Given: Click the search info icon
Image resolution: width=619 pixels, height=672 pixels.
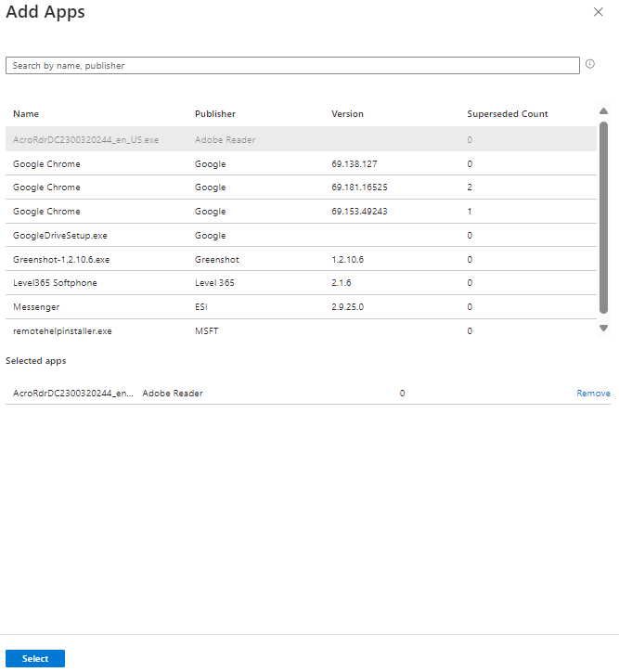Looking at the screenshot, I should point(590,65).
